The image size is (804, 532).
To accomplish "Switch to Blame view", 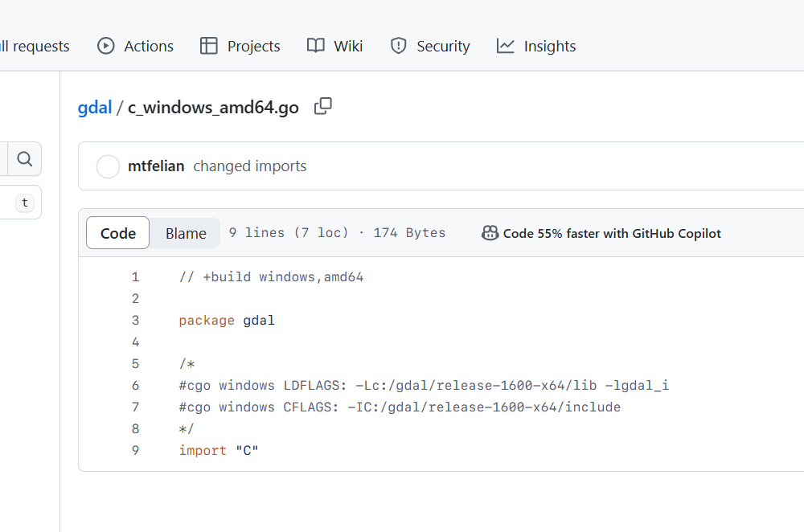I will (x=186, y=233).
